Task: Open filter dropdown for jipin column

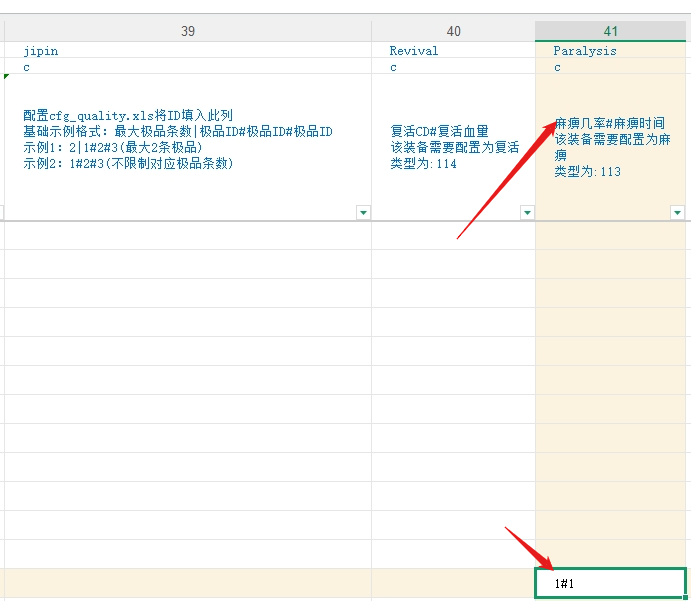Action: coord(363,212)
